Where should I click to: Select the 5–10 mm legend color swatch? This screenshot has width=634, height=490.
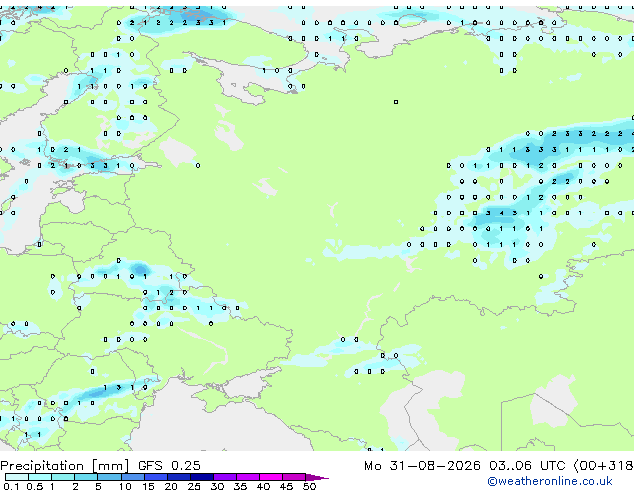click(109, 477)
